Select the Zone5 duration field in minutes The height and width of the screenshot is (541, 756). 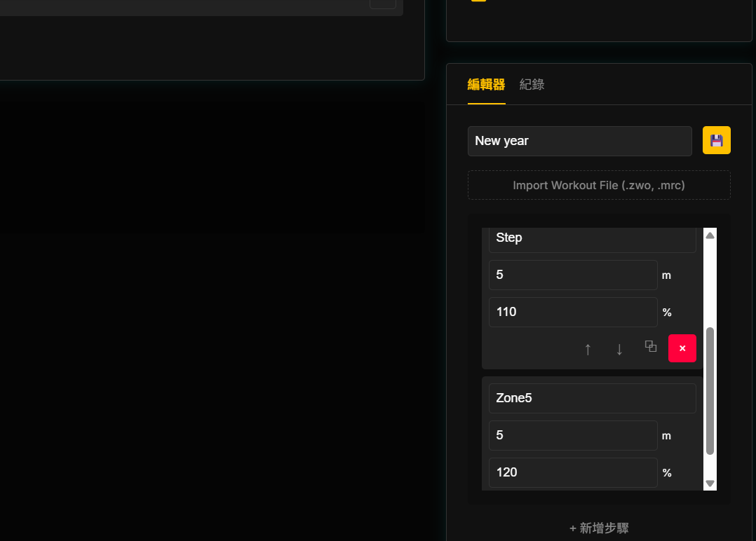coord(572,435)
